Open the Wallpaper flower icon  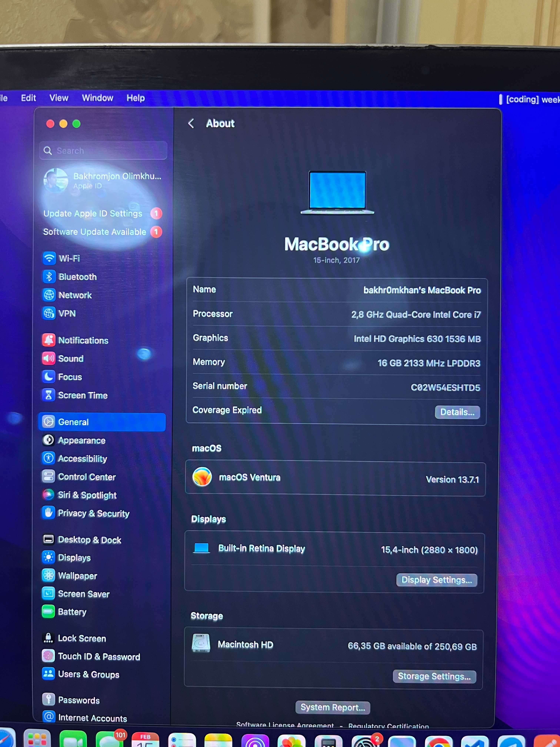(x=48, y=575)
